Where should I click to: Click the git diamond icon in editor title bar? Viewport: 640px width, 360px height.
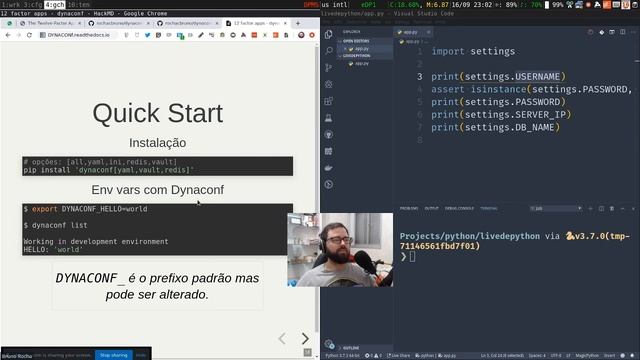pos(601,32)
